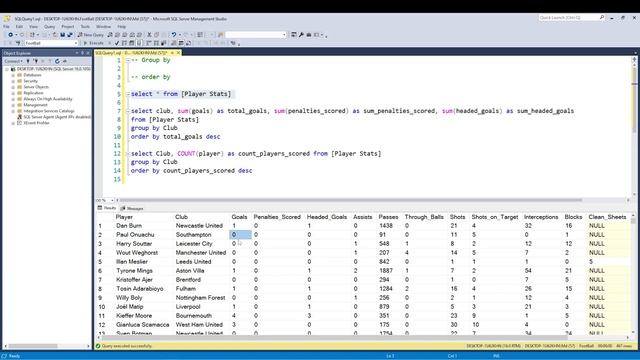Switch to the Messages tab
The height and width of the screenshot is (360, 640).
[x=132, y=209]
